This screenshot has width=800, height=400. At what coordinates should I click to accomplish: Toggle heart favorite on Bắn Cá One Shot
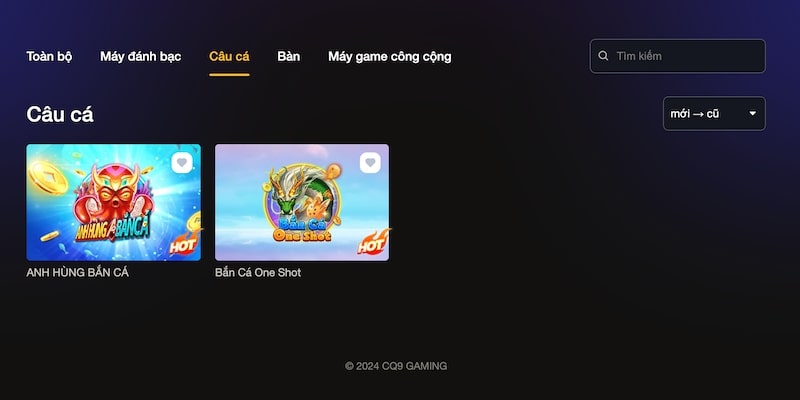pyautogui.click(x=370, y=163)
